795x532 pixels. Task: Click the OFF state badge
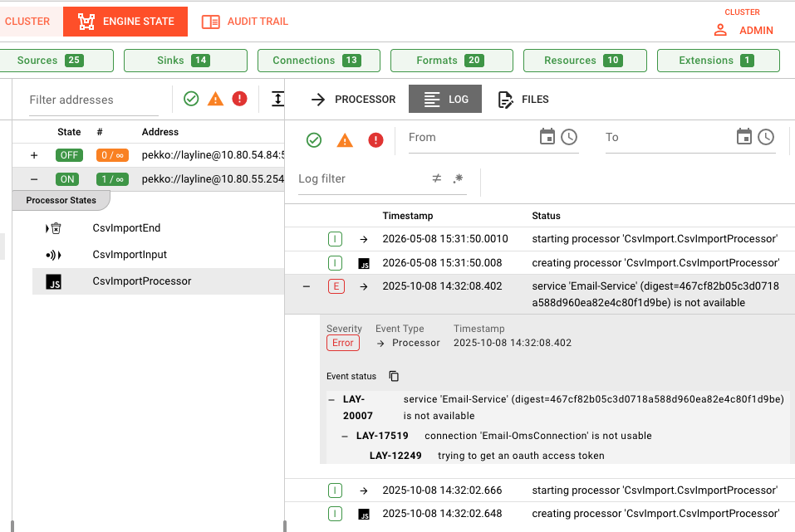click(x=69, y=155)
